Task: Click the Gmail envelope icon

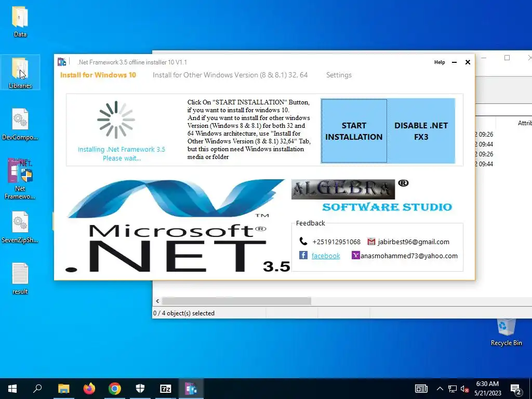Action: [371, 242]
